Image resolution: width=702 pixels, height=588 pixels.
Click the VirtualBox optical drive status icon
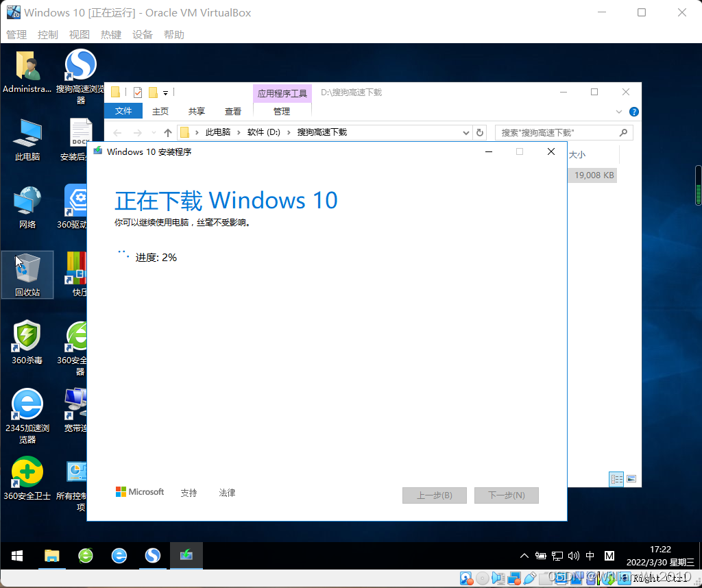482,578
